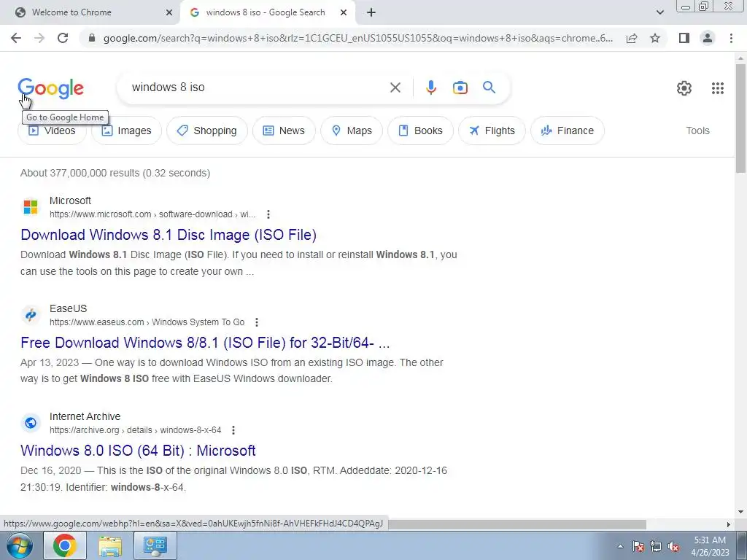
Task: Submit search with the magnifier icon
Action: [x=489, y=87]
